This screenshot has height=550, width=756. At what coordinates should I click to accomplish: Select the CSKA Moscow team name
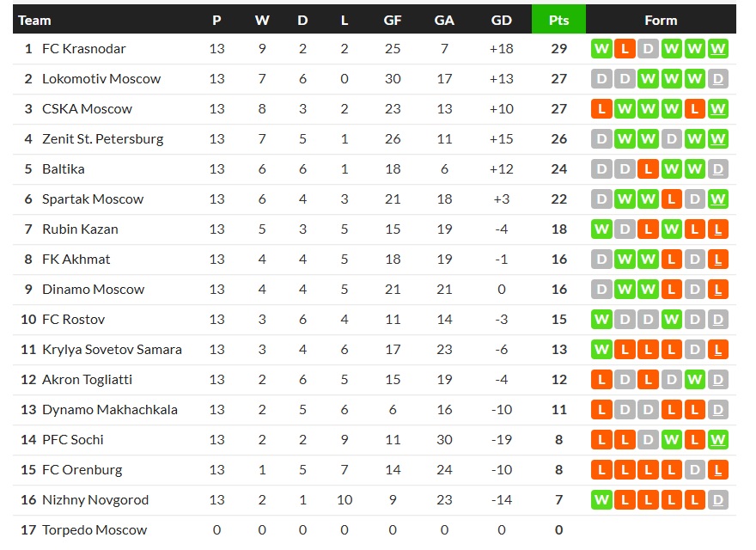(87, 109)
